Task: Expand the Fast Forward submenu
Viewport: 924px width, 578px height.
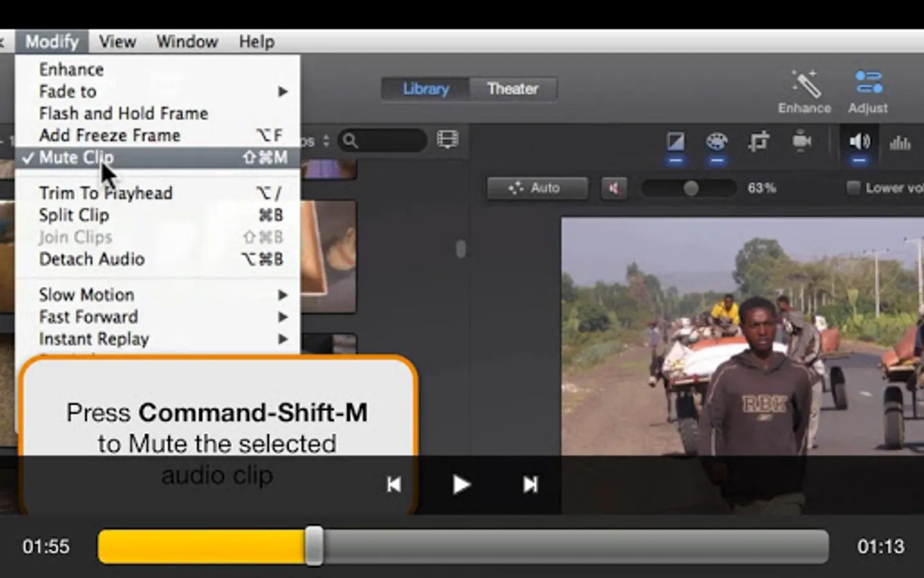Action: coord(157,317)
